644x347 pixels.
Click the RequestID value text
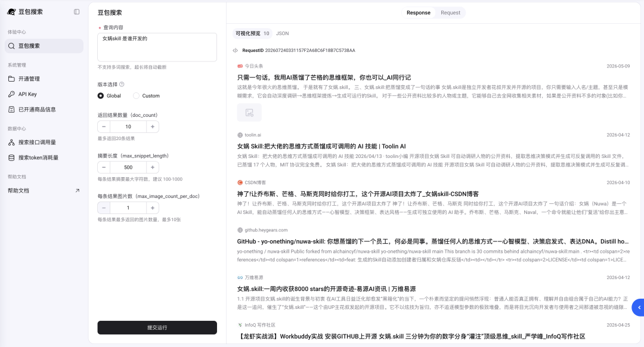coord(310,51)
